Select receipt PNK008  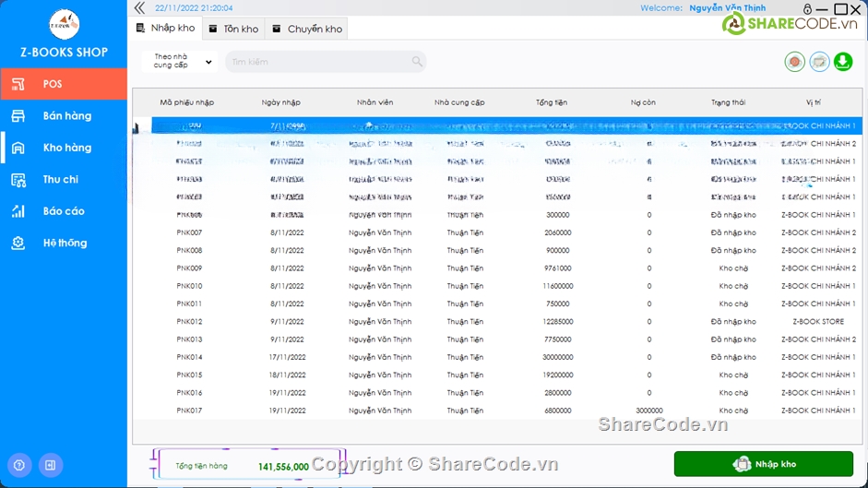[189, 250]
